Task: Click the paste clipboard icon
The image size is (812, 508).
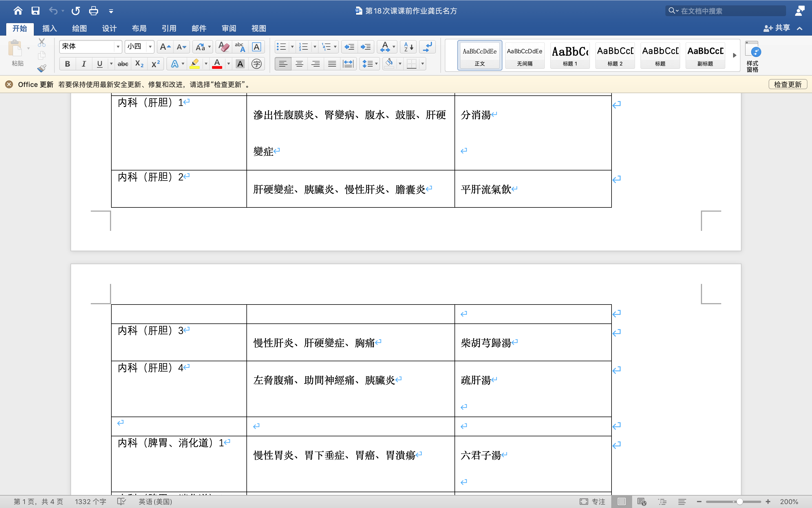Action: 15,48
